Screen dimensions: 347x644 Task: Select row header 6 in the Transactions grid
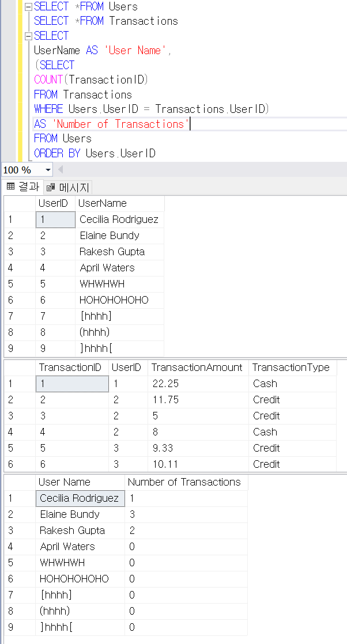(x=20, y=464)
